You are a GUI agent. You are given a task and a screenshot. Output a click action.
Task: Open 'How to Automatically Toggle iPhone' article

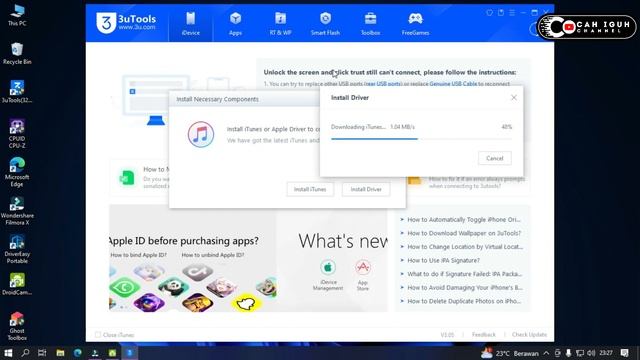[x=464, y=220]
